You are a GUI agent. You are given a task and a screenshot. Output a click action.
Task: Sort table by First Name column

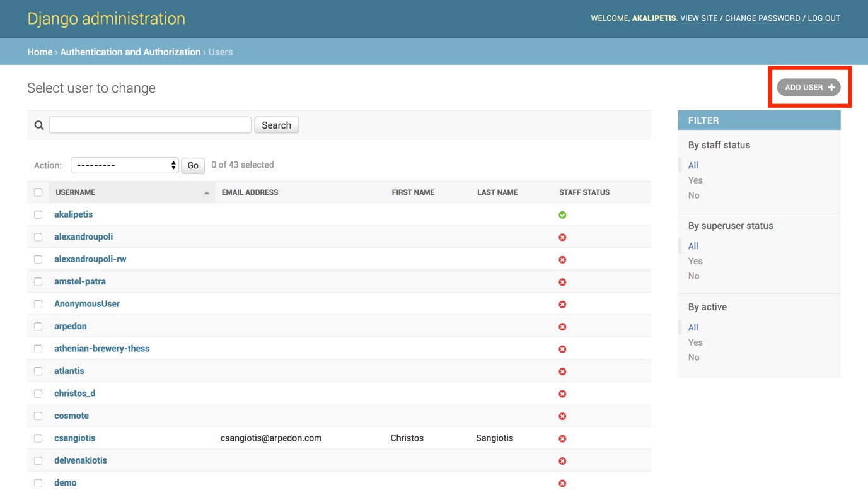413,192
